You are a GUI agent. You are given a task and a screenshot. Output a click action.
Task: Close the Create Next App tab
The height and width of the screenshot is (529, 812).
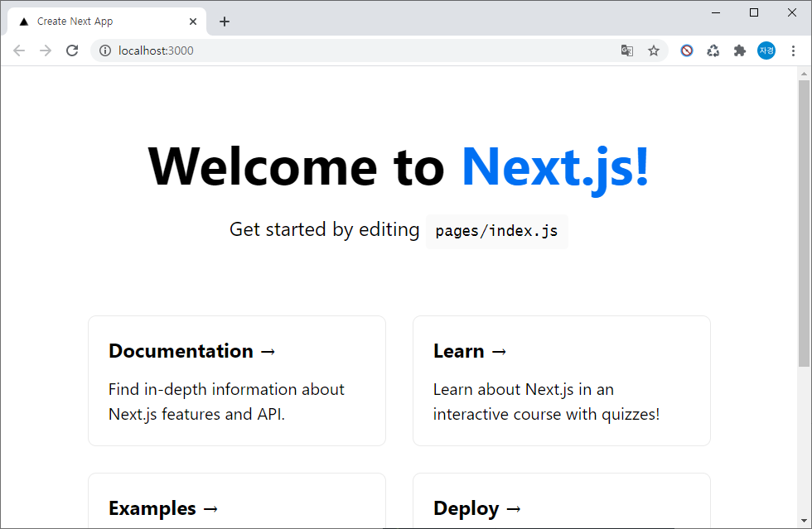pyautogui.click(x=192, y=22)
